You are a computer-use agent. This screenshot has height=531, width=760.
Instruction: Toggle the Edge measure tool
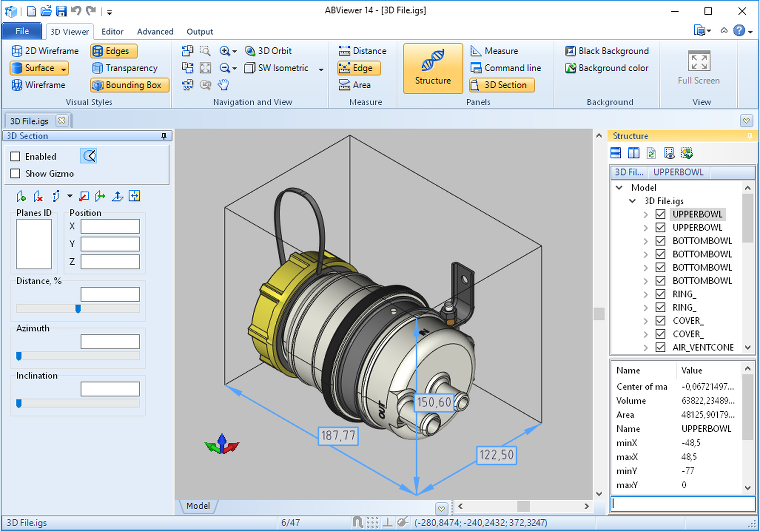click(359, 68)
